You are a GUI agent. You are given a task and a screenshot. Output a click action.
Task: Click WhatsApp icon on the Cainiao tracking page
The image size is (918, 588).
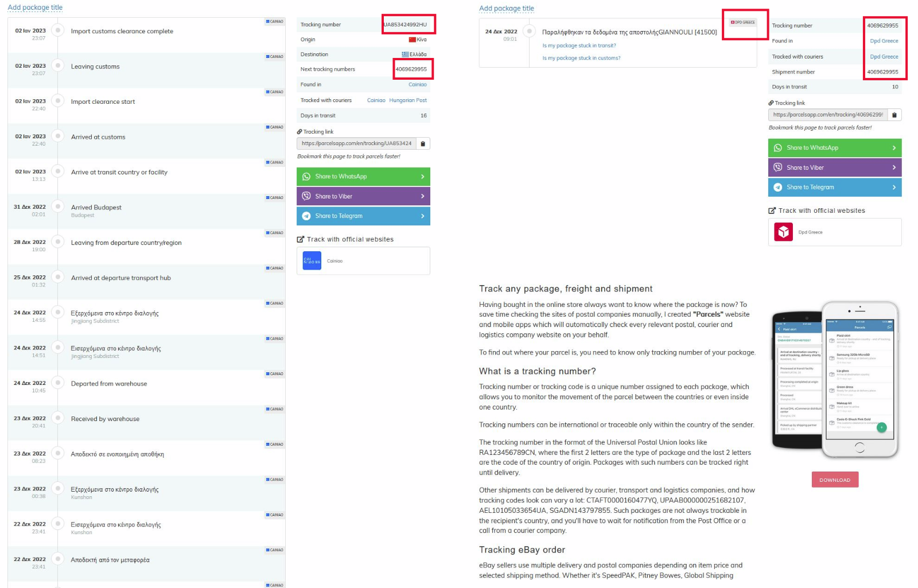point(306,177)
